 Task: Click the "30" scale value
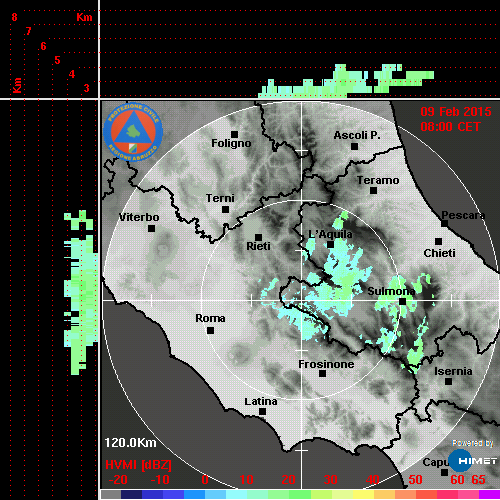coord(330,480)
